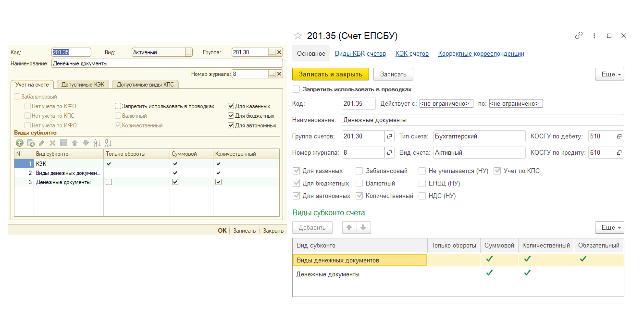Image resolution: width=644 pixels, height=335 pixels.
Task: Switch to 'Допустимые КЭК' tab
Action: click(83, 85)
